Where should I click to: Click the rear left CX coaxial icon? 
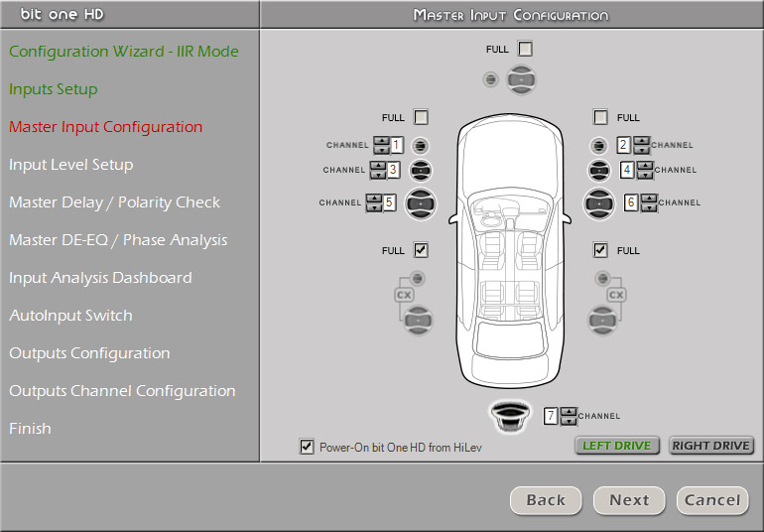(404, 295)
